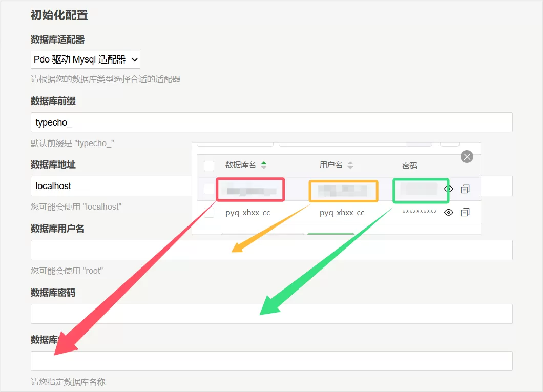Open the 数据库适配器 dropdown

(86, 59)
